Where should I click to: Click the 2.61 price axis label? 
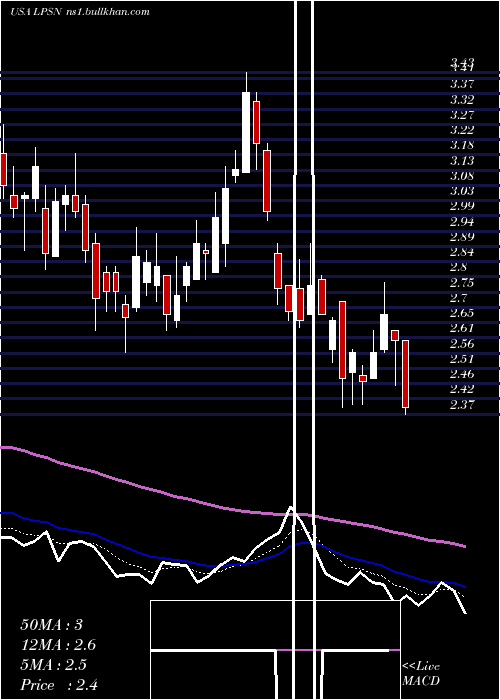pos(462,328)
